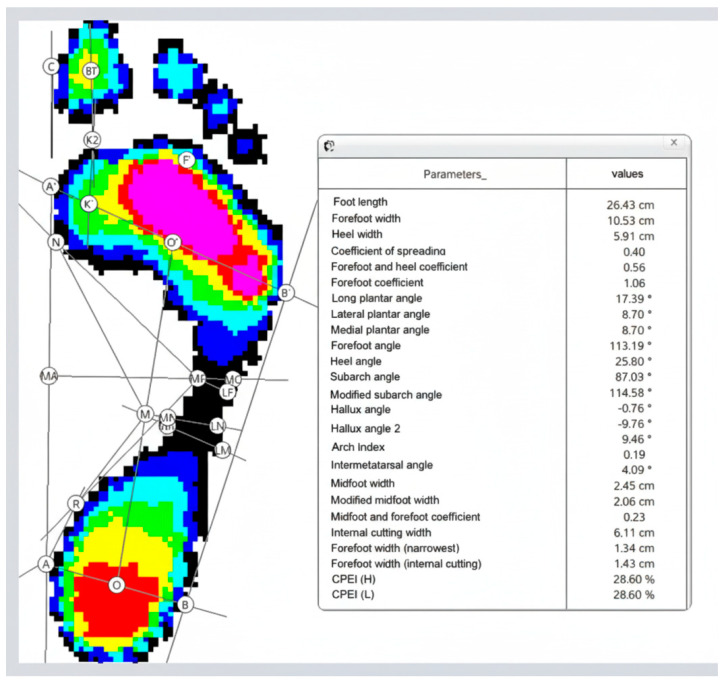Select the Internal cutting width label

381,532
